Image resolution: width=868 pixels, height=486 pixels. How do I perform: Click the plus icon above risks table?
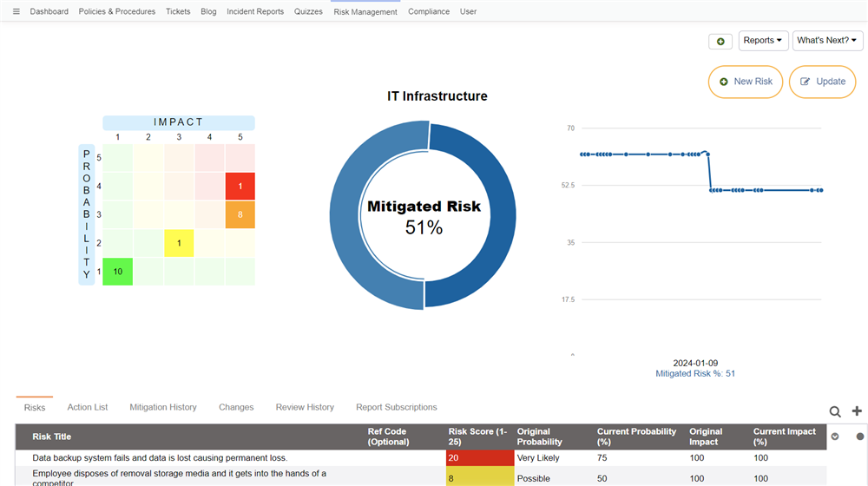point(857,411)
